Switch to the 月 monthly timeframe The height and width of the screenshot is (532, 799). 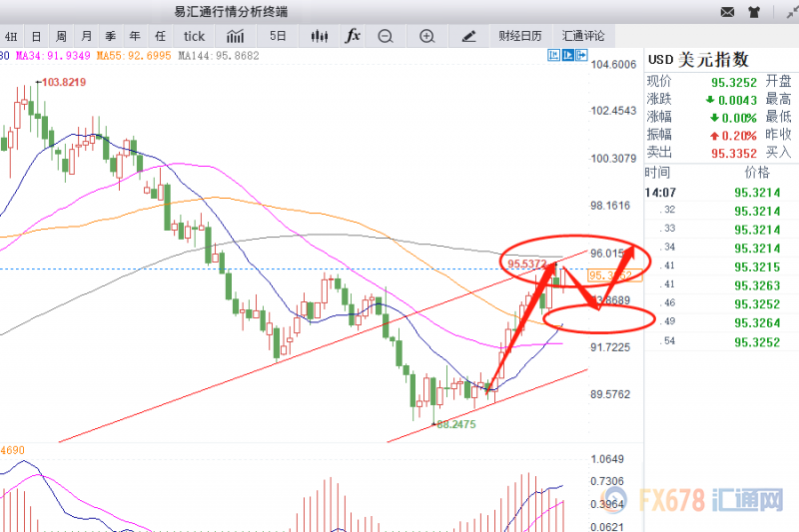(87, 36)
